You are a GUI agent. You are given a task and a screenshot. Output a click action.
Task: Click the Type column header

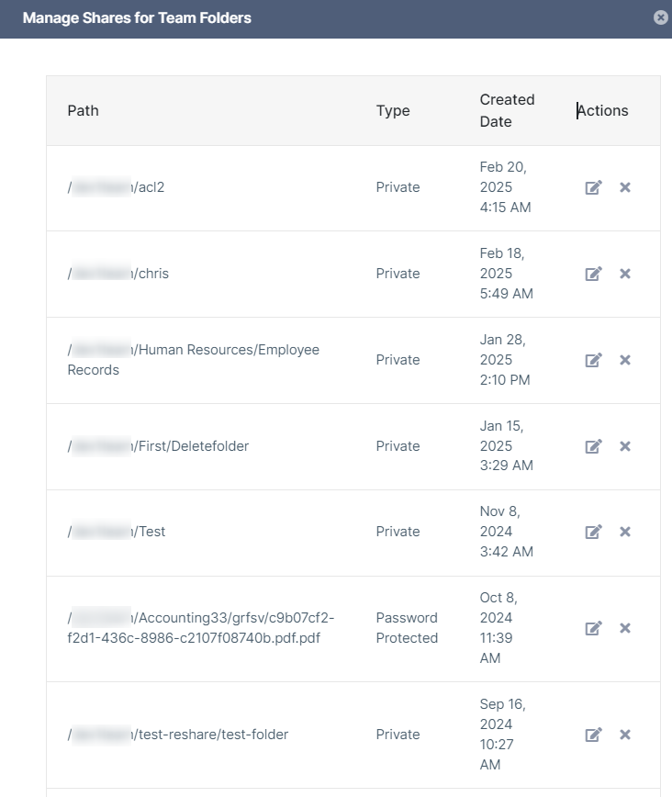[393, 110]
